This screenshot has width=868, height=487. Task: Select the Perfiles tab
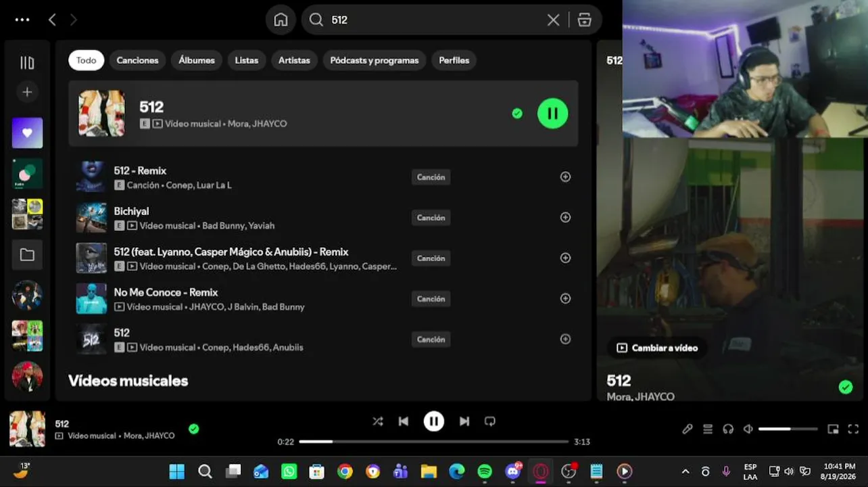(x=454, y=60)
